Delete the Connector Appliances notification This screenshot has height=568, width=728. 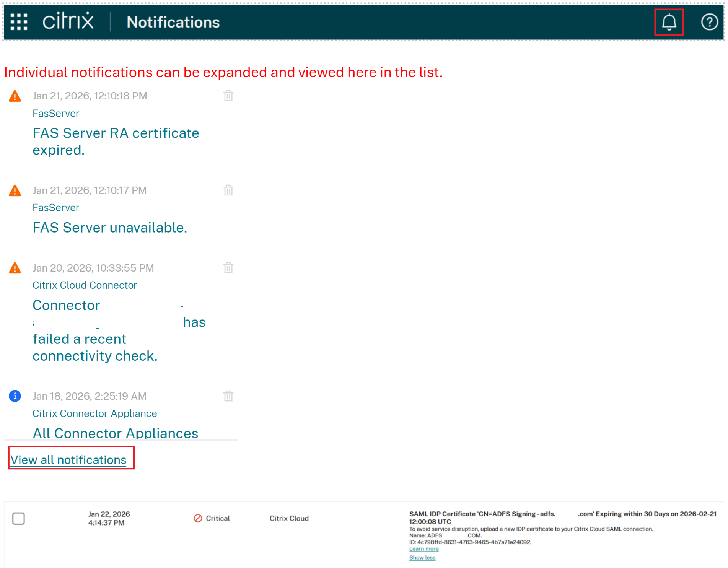pos(228,397)
